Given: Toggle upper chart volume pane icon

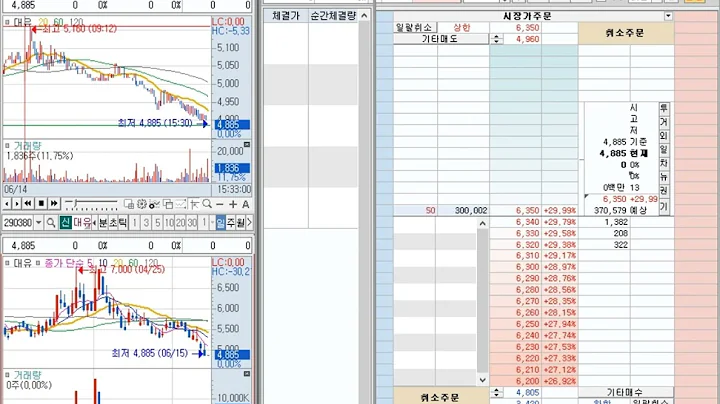Looking at the screenshot, I should coord(247,145).
